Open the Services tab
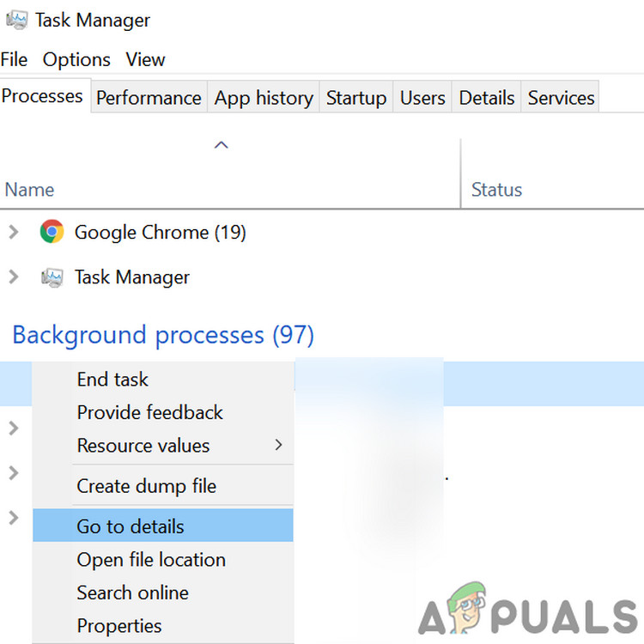Viewport: 644px width, 644px height. (x=561, y=98)
